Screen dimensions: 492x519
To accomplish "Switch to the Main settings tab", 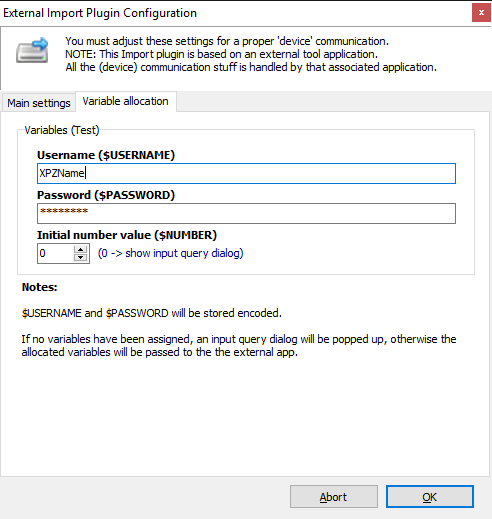I will coord(39,103).
